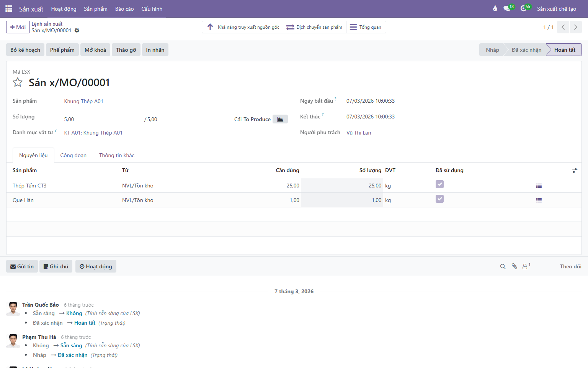
Task: Open the Báo cáo menu
Action: click(x=124, y=9)
